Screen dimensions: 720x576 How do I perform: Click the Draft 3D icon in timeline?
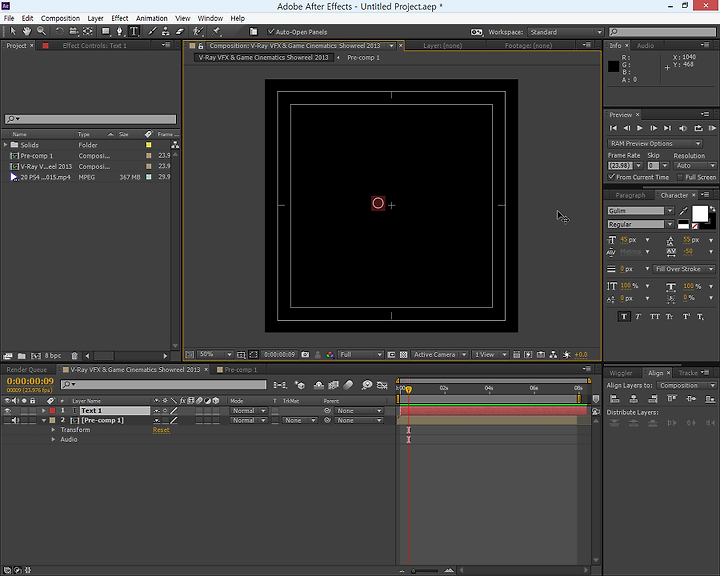(x=299, y=385)
